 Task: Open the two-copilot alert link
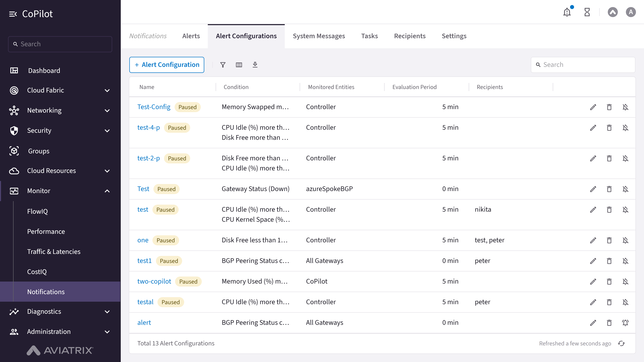(154, 281)
